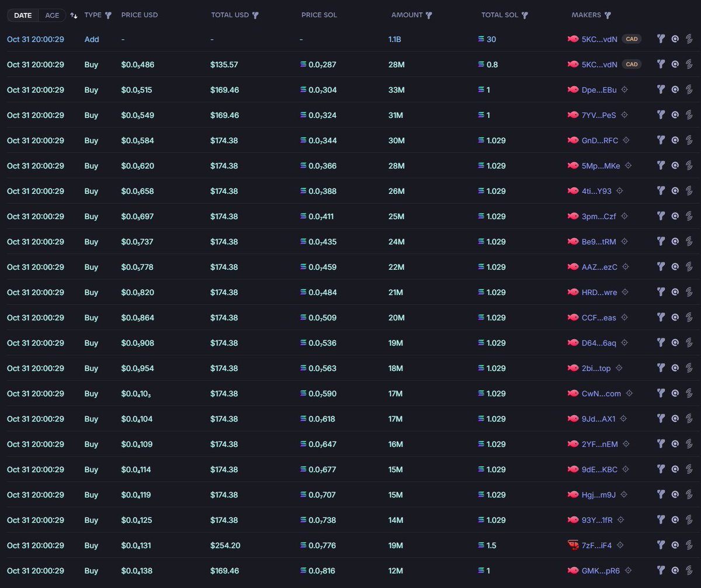Open explorer search icon in Be9...tRM row

tap(675, 242)
